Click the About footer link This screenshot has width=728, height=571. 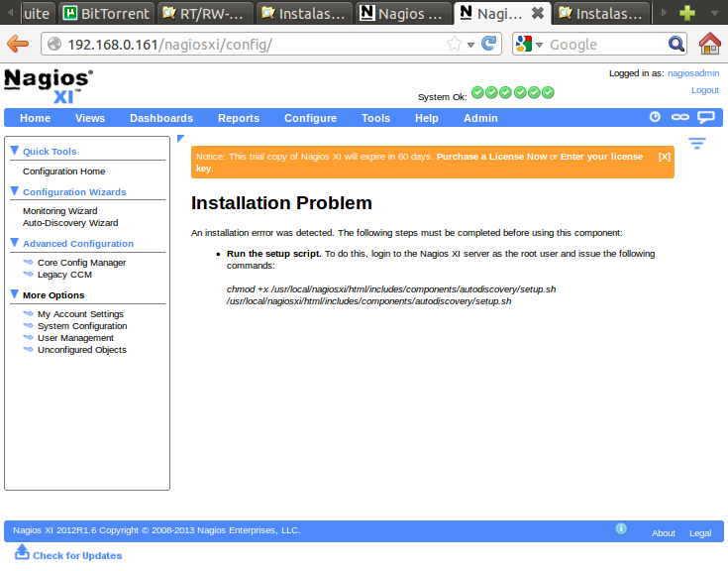[x=663, y=533]
